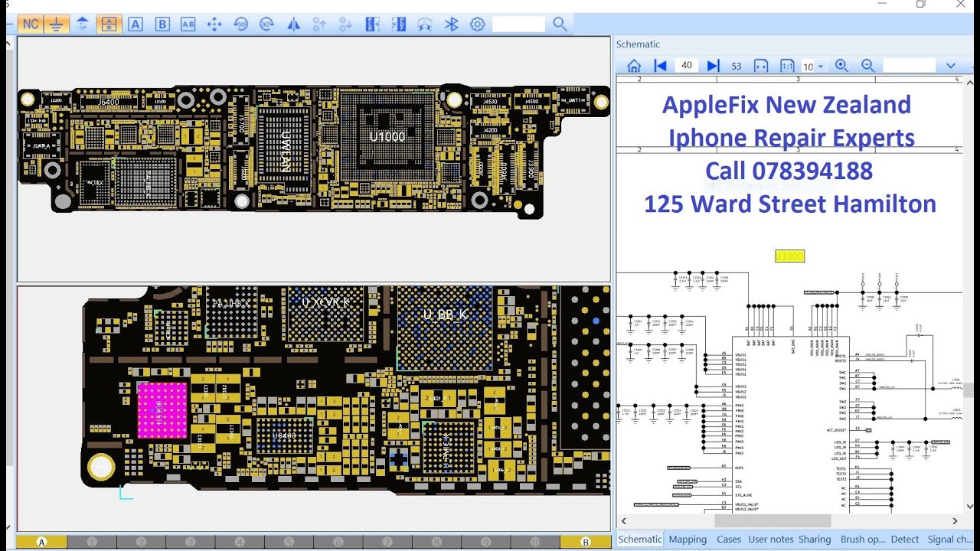
Task: Click the boardview search magnifier icon
Action: pos(560,24)
